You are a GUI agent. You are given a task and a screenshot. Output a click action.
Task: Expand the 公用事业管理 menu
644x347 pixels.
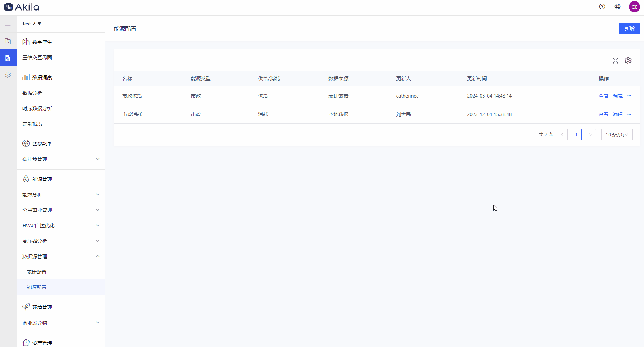point(61,210)
